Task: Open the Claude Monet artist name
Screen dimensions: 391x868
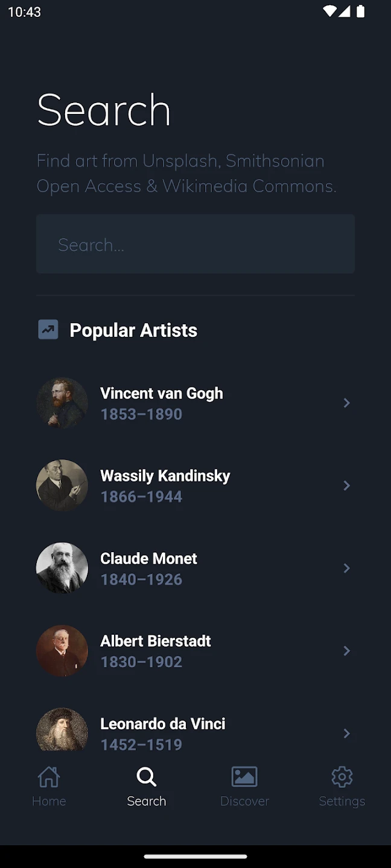Action: pyautogui.click(x=148, y=559)
